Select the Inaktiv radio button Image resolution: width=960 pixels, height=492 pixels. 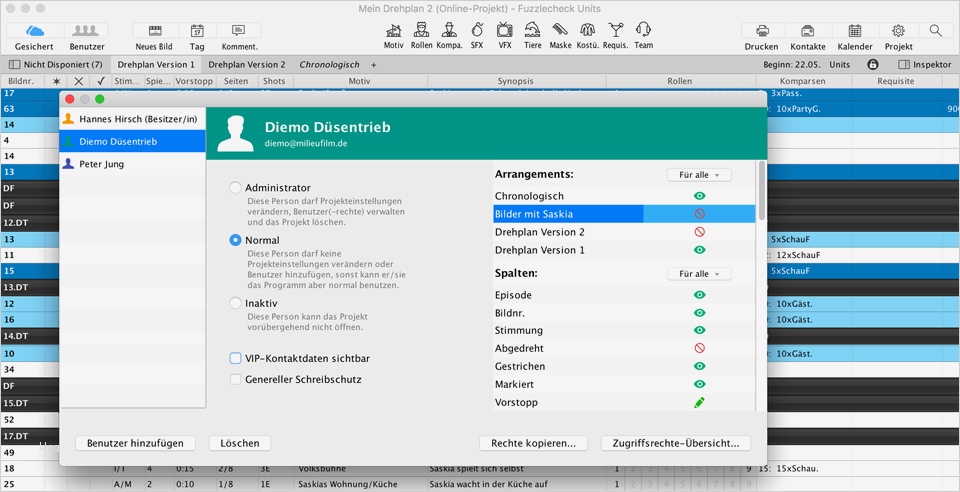(x=236, y=303)
